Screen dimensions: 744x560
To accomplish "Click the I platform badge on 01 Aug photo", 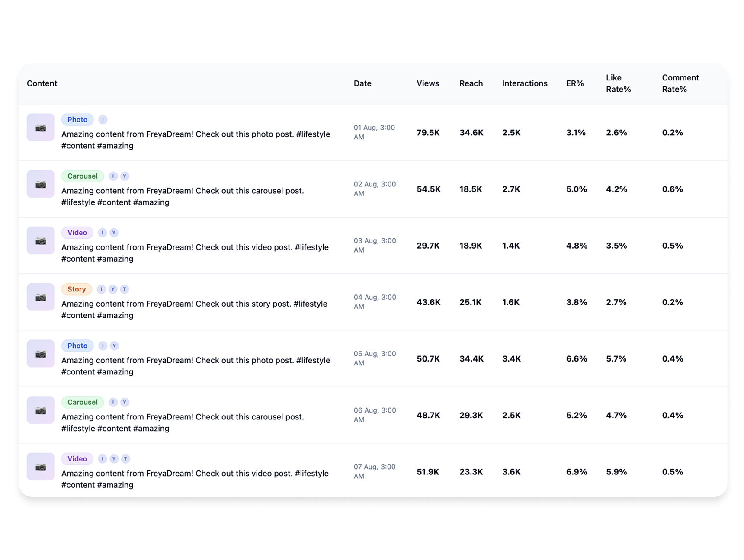I will click(103, 119).
